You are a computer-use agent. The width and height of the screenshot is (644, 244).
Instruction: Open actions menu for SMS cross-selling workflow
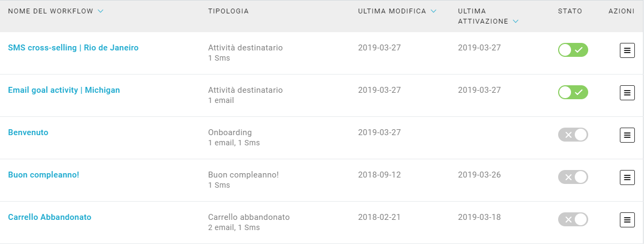pos(626,50)
